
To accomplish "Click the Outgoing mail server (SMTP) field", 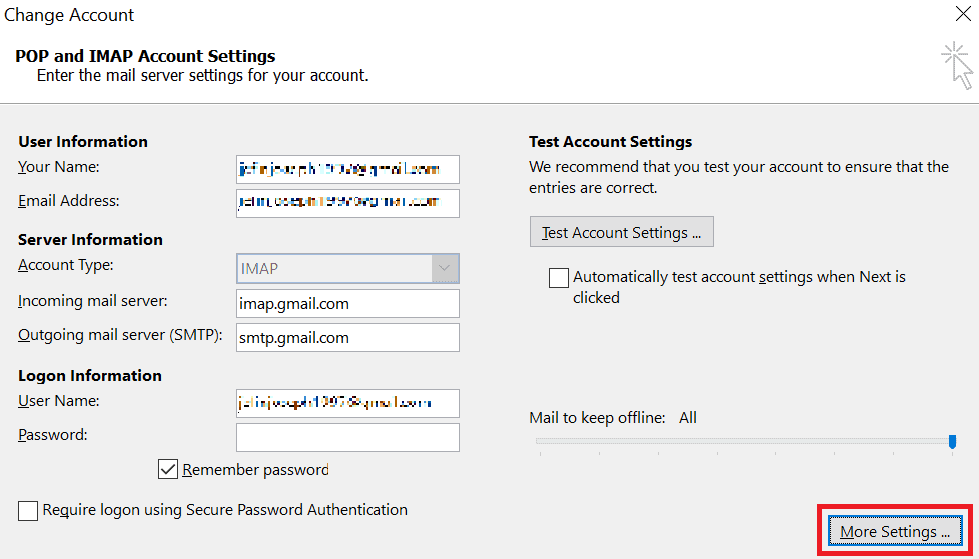I will pos(347,338).
